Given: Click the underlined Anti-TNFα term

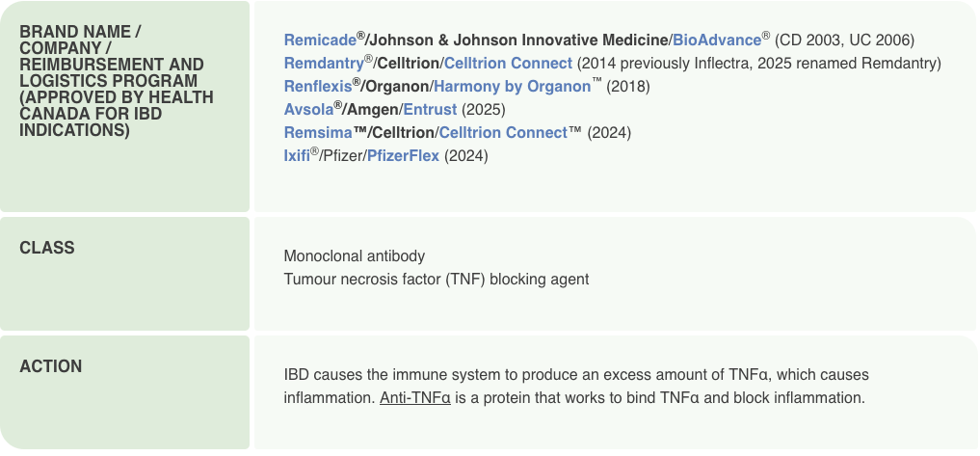Looking at the screenshot, I should 415,398.
